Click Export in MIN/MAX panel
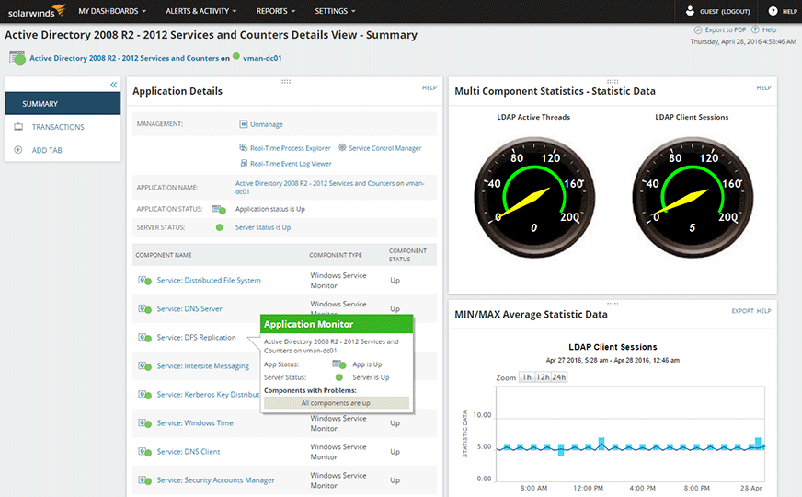 [x=742, y=311]
